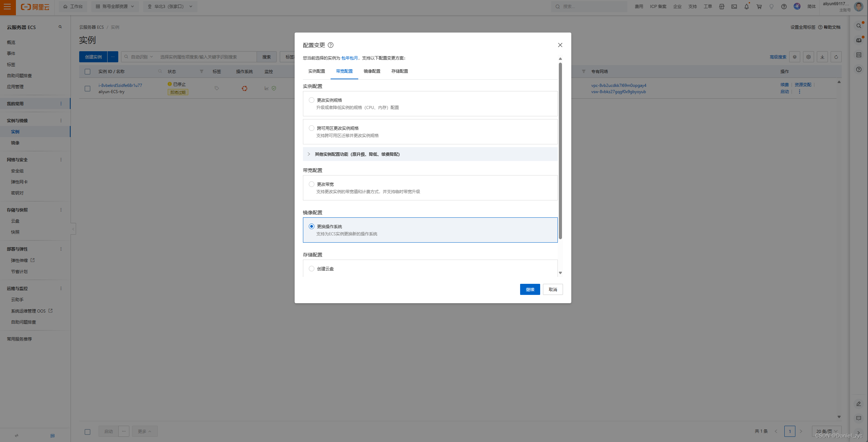Open region selector 华北3 (张家口)
Image resolution: width=868 pixels, height=442 pixels.
[170, 7]
